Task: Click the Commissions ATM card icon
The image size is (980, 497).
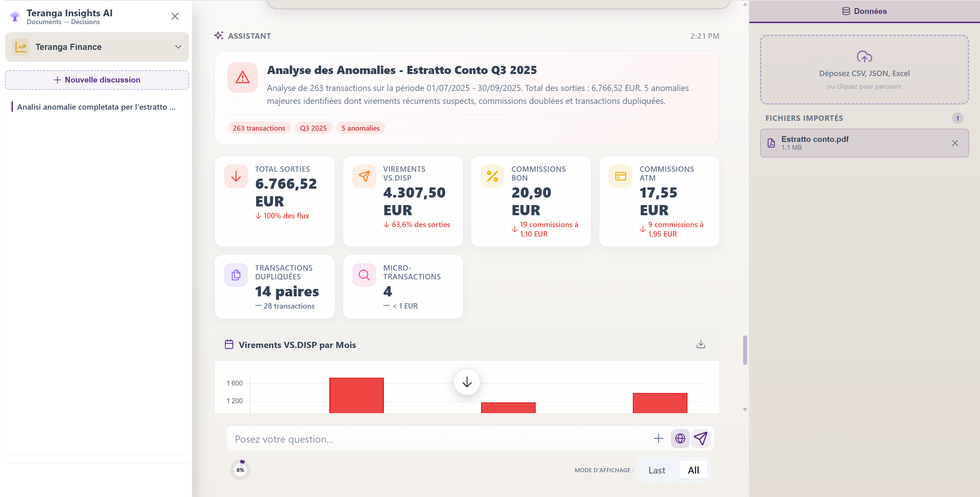Action: (x=621, y=176)
